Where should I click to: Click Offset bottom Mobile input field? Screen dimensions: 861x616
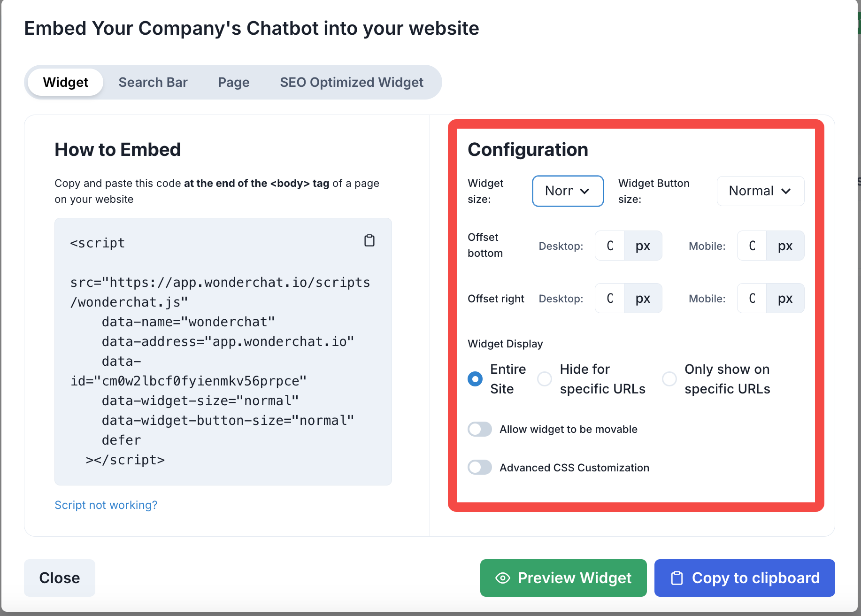[x=752, y=246]
